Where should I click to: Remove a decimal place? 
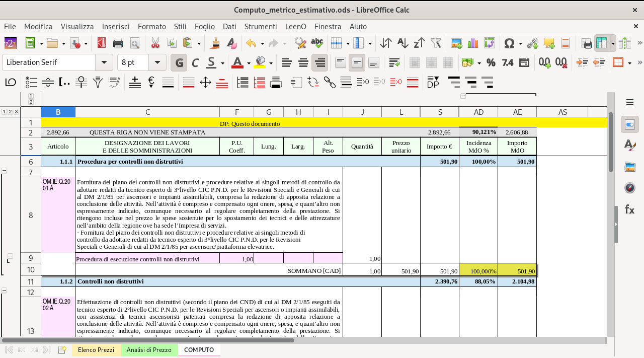point(561,63)
